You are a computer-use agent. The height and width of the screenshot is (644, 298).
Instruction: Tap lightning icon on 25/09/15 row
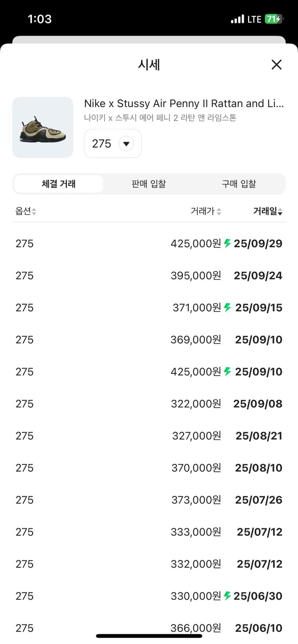(227, 307)
